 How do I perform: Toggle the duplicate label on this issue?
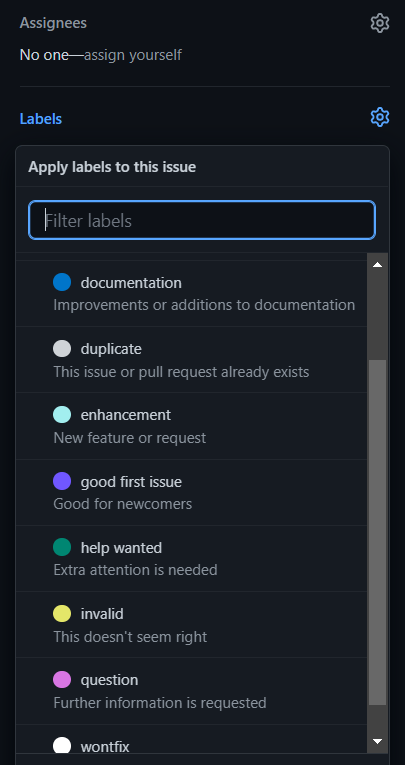pyautogui.click(x=191, y=360)
